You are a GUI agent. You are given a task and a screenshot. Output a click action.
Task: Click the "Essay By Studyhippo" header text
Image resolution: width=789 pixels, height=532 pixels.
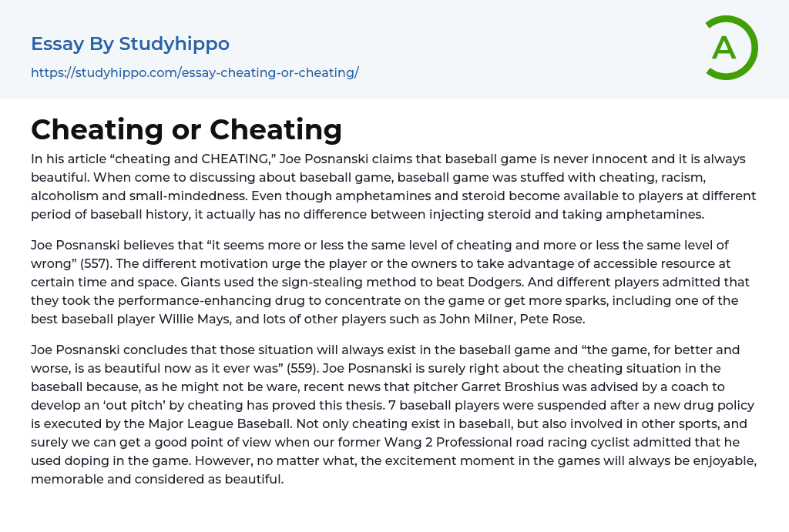click(130, 44)
